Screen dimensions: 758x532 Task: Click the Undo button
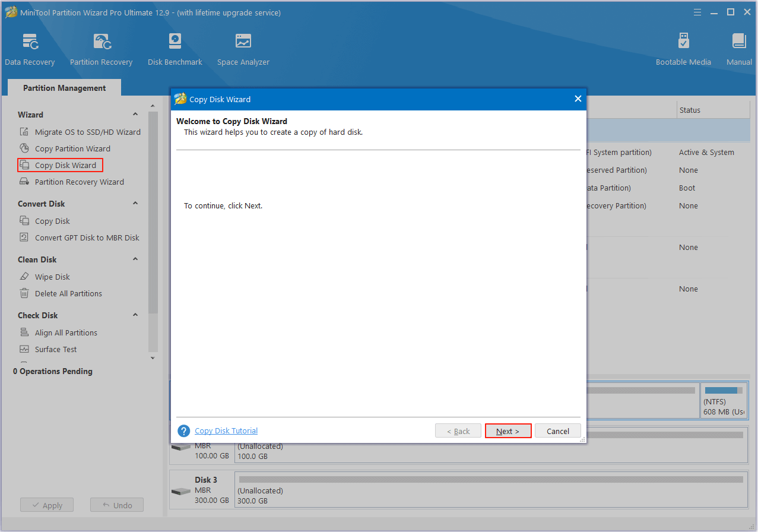click(117, 505)
